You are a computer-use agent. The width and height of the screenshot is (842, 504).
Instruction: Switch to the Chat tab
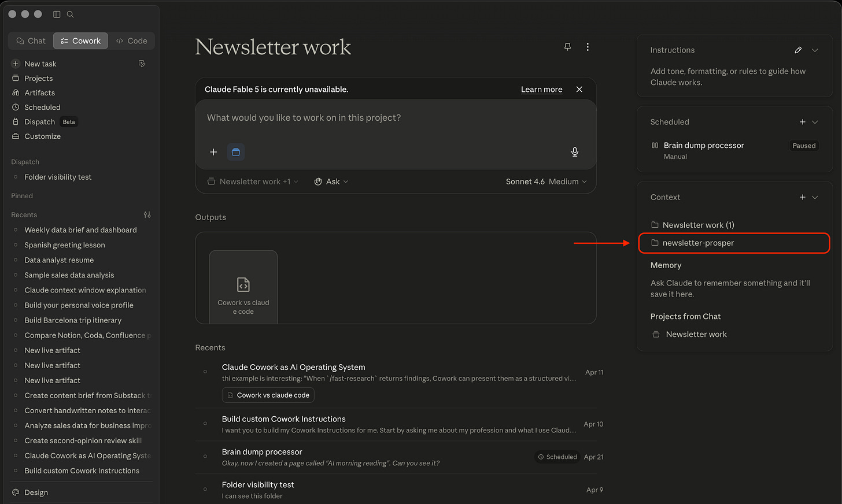[31, 40]
